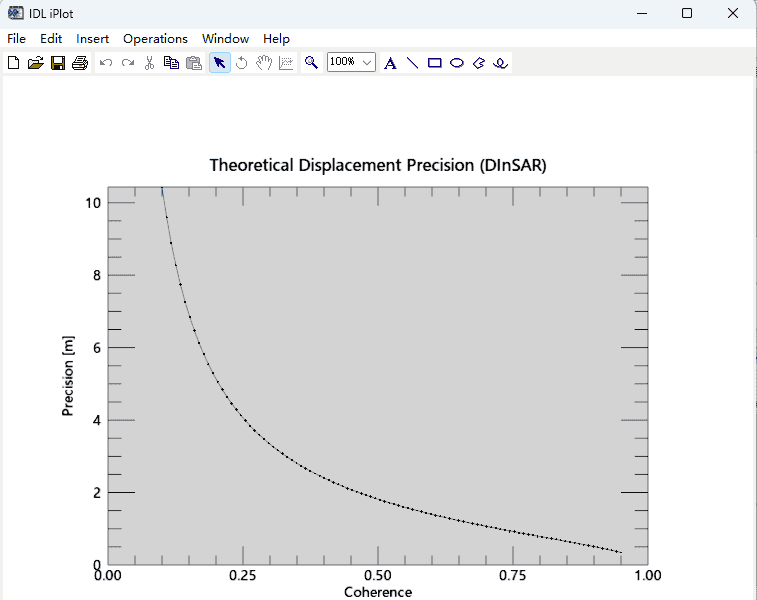Select the Rectangle annotation tool

(435, 63)
